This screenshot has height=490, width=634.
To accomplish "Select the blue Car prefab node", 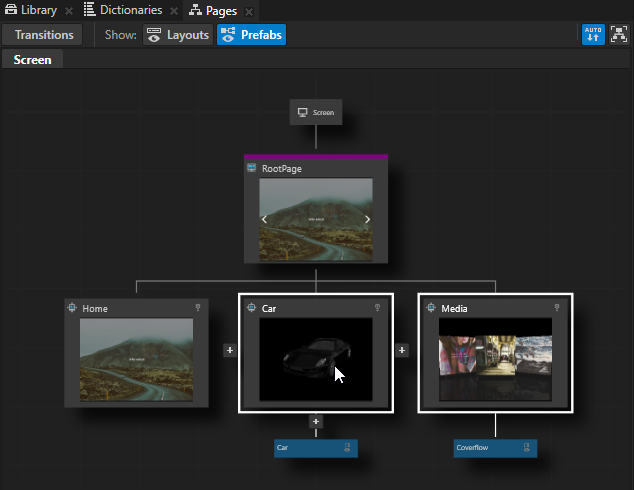I will 316,448.
